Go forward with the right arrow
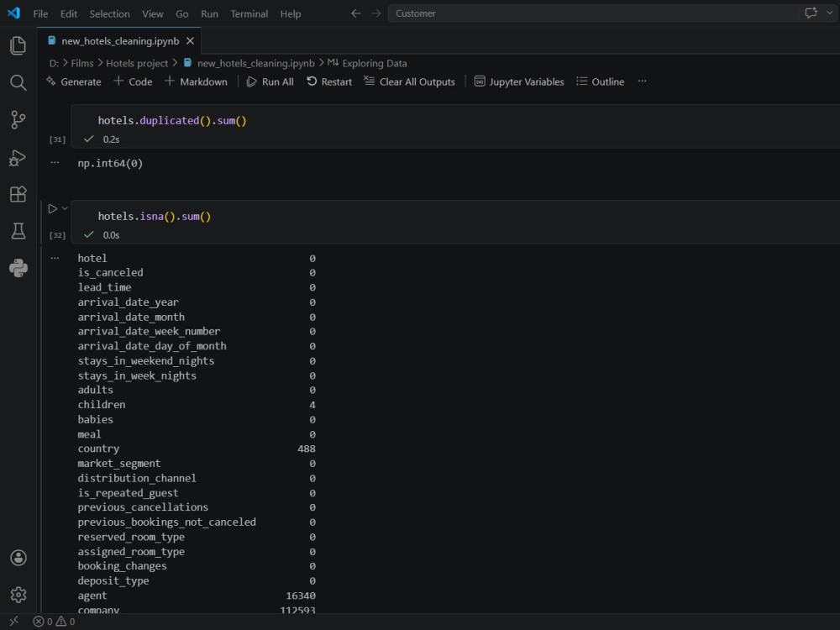Screen dimensions: 840x630 pos(376,13)
